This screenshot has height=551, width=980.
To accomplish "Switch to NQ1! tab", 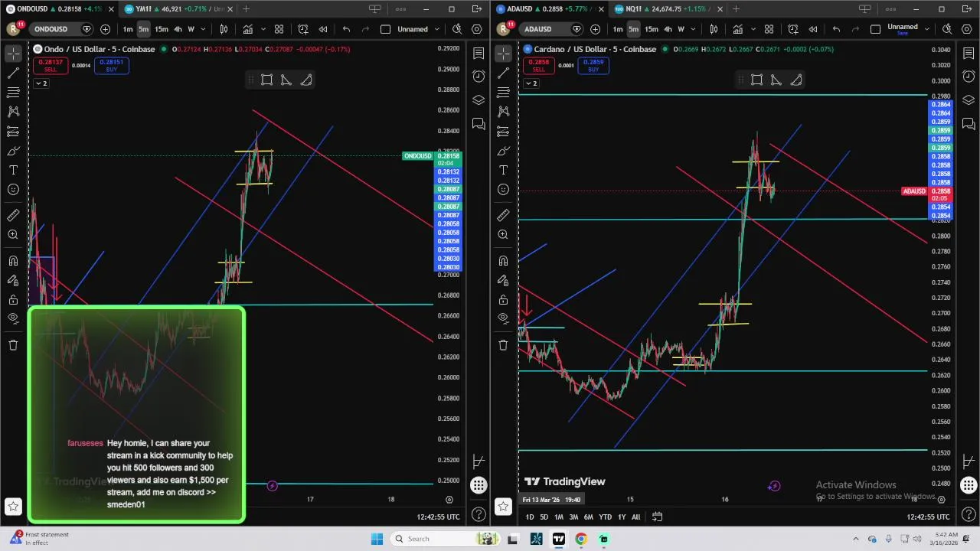I will pos(666,9).
